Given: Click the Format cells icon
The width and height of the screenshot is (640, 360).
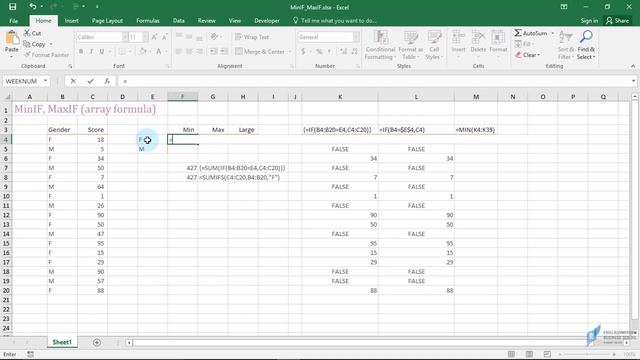Looking at the screenshot, I should (x=498, y=38).
